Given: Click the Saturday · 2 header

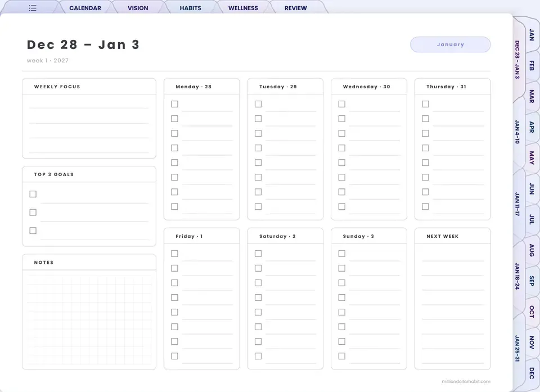Looking at the screenshot, I should pyautogui.click(x=277, y=236).
